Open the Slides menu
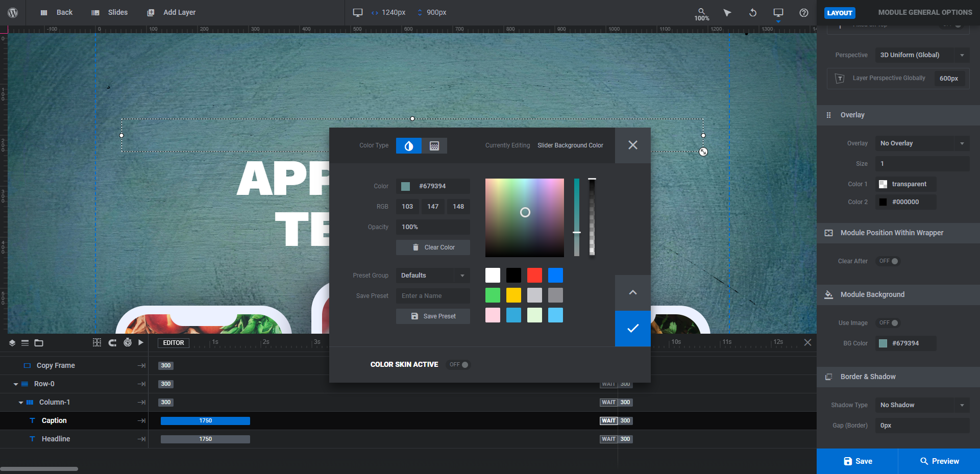 pyautogui.click(x=110, y=12)
